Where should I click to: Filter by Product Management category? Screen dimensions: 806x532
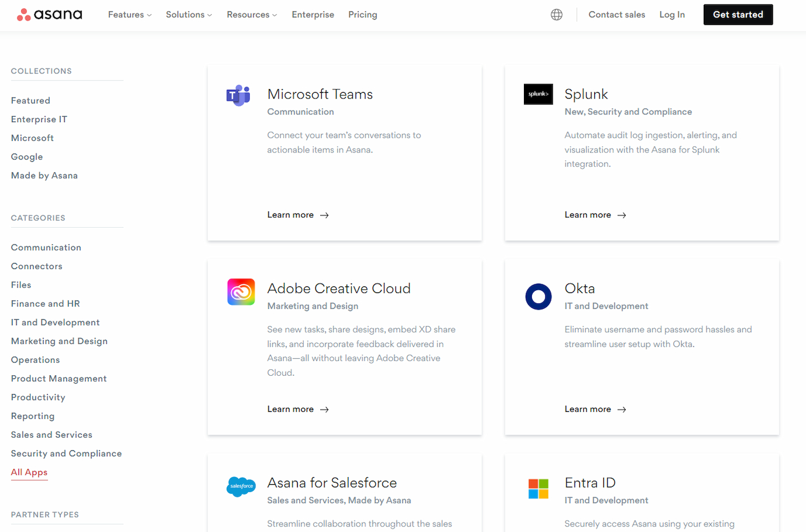[x=59, y=378]
